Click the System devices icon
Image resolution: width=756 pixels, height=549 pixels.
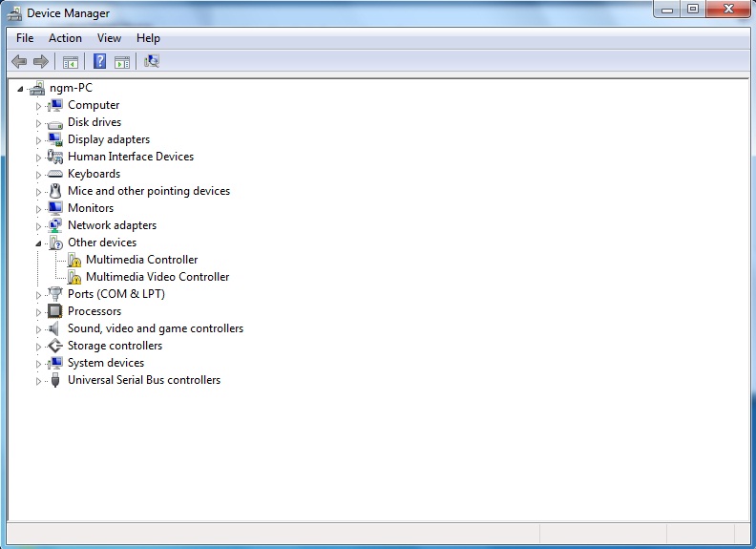[55, 363]
